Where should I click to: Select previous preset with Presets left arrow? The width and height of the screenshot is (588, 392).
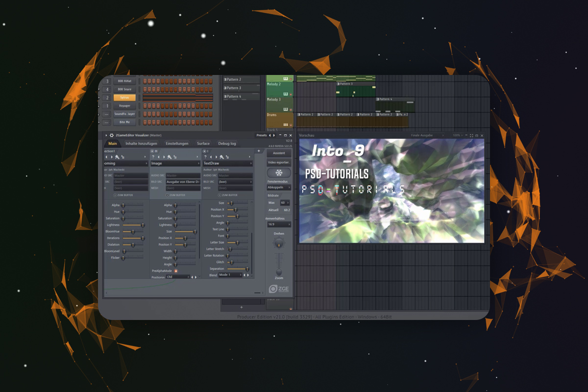(x=270, y=135)
